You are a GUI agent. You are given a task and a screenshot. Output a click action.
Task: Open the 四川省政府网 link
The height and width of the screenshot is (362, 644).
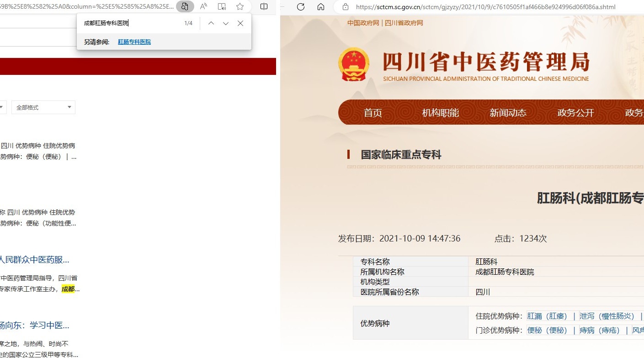404,23
